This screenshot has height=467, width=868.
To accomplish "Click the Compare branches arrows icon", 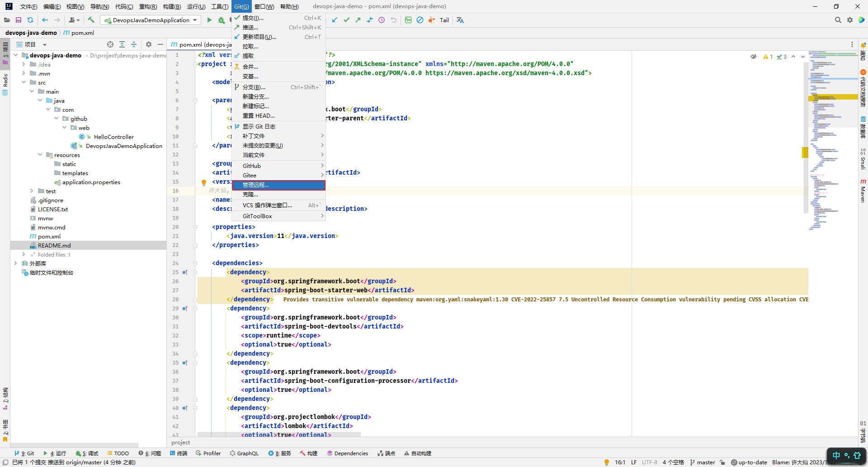I will click(370, 20).
